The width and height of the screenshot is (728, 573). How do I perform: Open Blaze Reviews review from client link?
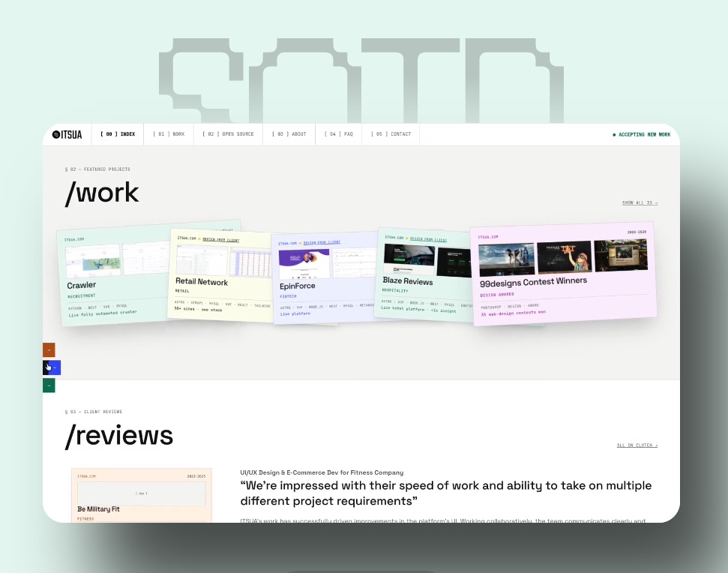(x=428, y=239)
